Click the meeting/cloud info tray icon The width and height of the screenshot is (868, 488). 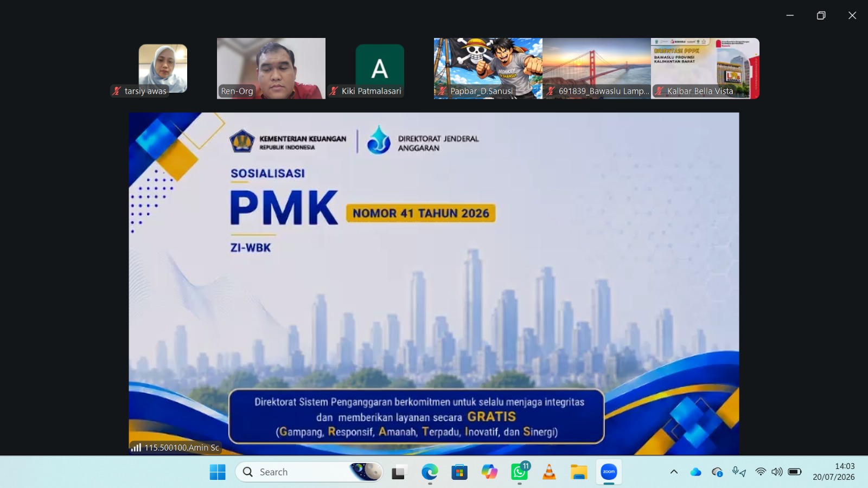point(717,472)
